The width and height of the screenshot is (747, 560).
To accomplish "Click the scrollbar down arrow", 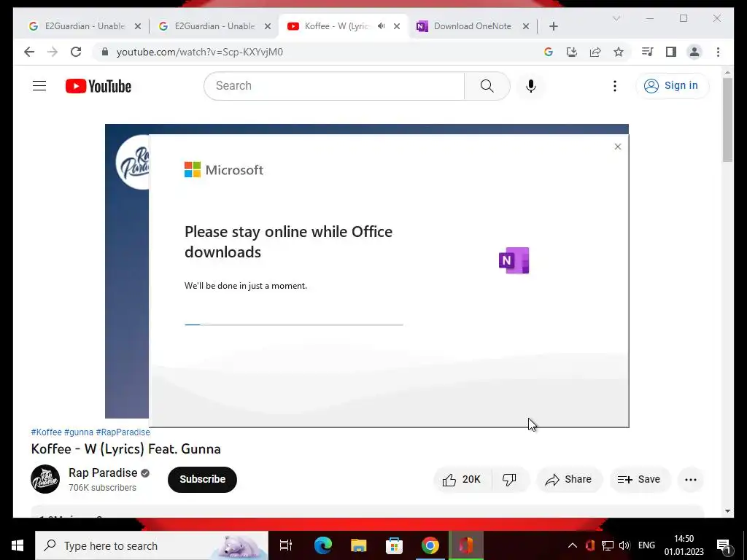I will pyautogui.click(x=727, y=511).
